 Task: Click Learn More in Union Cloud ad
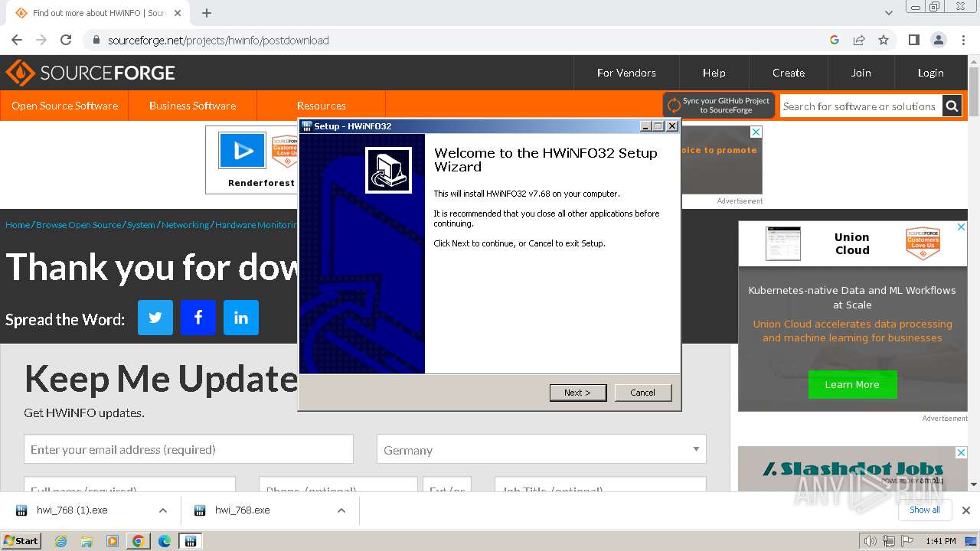852,384
